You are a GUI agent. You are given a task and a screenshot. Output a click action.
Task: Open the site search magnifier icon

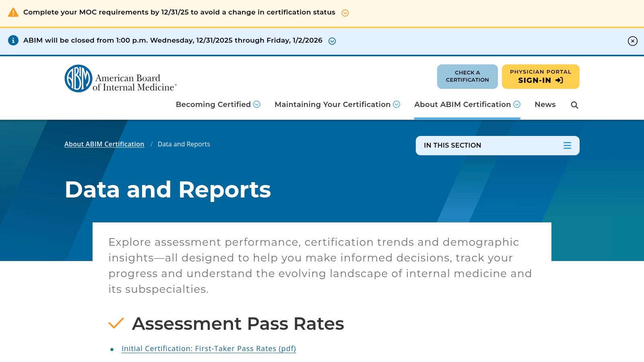click(x=574, y=105)
